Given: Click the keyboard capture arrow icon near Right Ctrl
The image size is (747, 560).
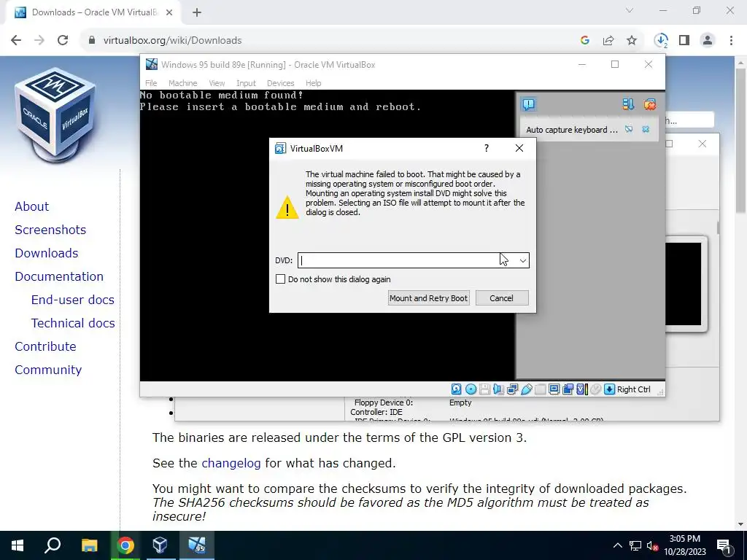Looking at the screenshot, I should 609,389.
